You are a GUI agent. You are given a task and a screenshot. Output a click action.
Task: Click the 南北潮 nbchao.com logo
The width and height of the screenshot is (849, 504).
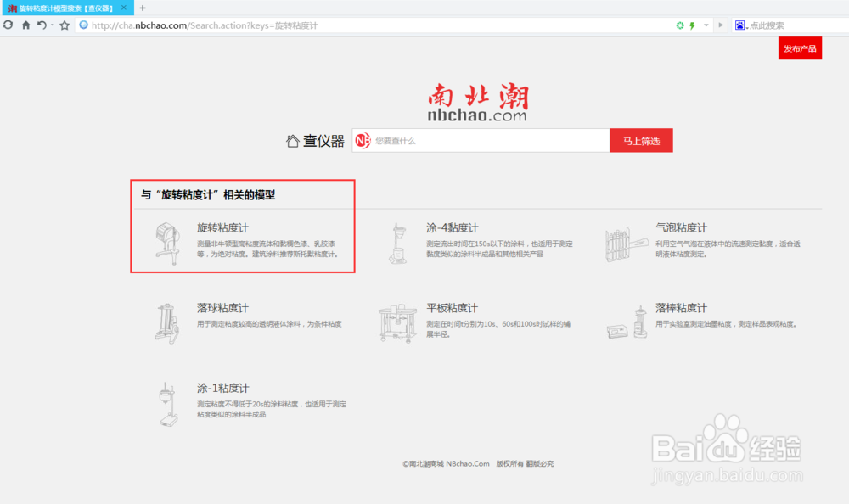pos(477,102)
